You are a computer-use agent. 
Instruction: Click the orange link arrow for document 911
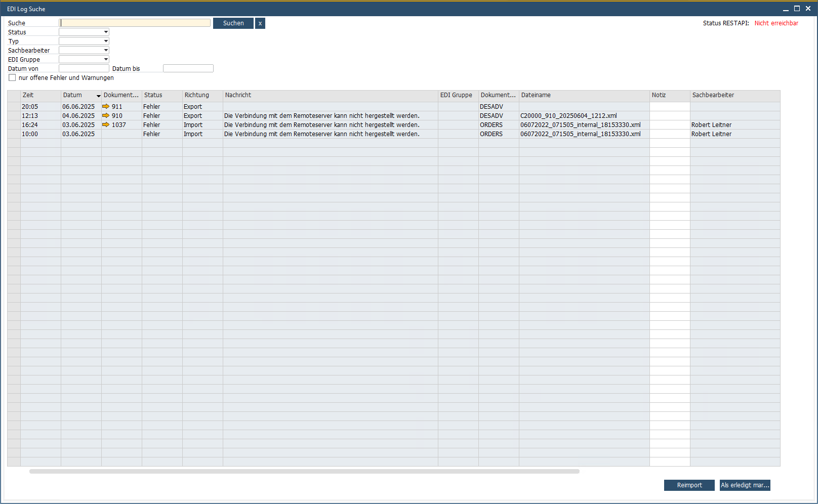(106, 107)
